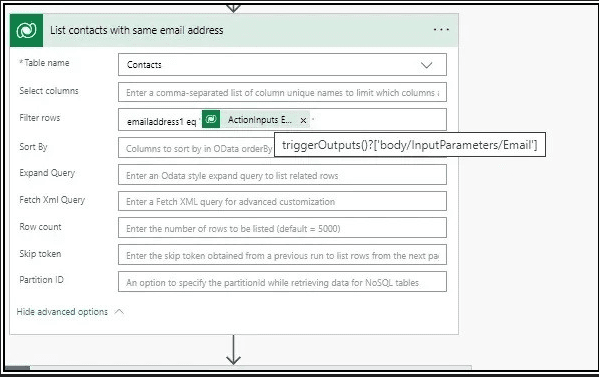Click the action title List contacts with same email address
The width and height of the screenshot is (599, 377).
[x=136, y=30]
